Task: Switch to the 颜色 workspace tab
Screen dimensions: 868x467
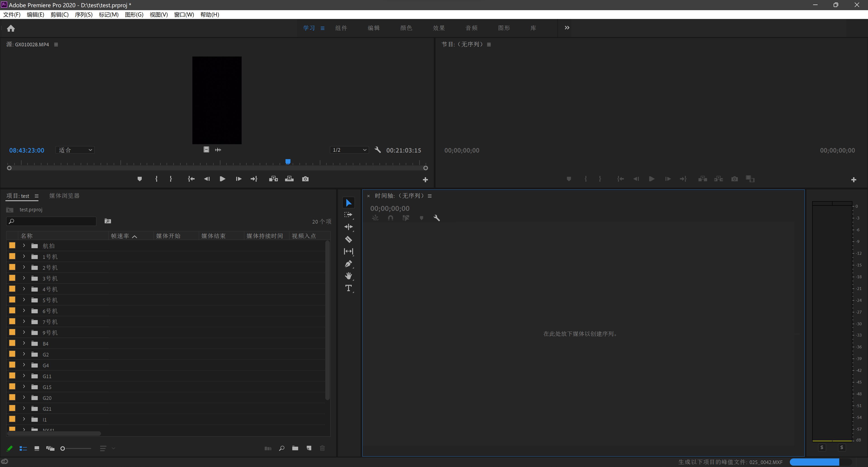Action: pyautogui.click(x=406, y=28)
